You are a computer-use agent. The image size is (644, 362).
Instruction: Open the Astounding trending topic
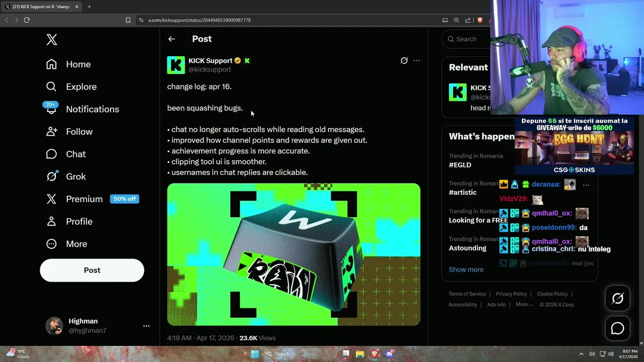[x=467, y=248]
